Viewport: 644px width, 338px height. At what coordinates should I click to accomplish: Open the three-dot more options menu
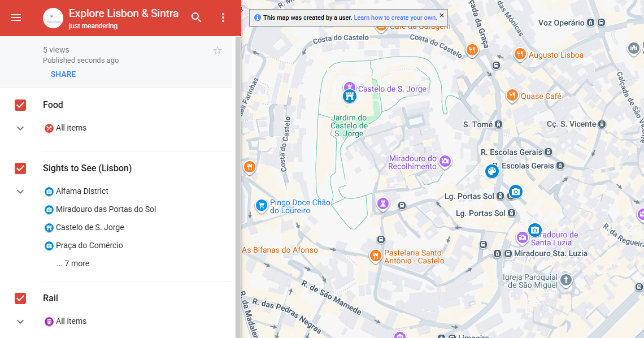[223, 18]
